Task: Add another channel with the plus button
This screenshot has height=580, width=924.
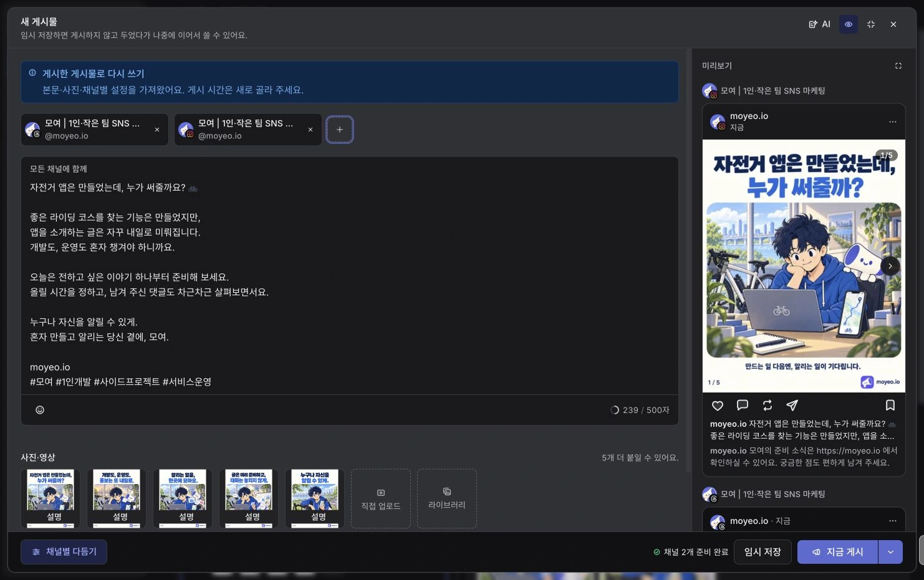Action: tap(340, 130)
